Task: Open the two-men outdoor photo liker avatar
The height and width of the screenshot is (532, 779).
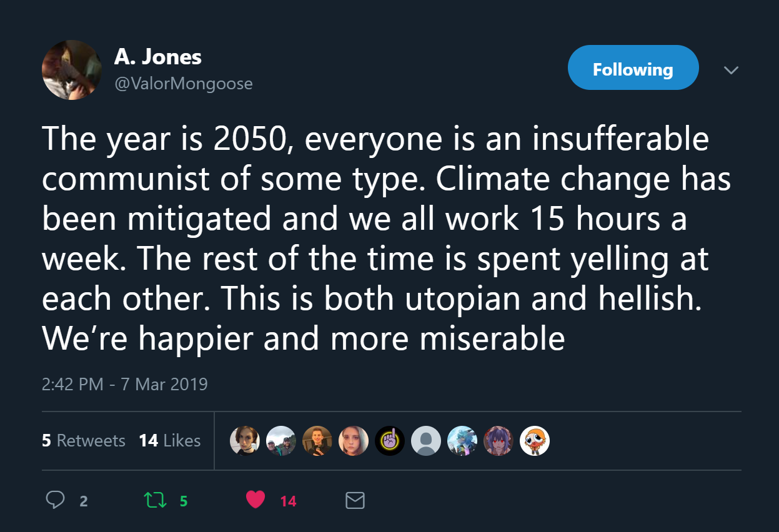Action: [x=281, y=441]
